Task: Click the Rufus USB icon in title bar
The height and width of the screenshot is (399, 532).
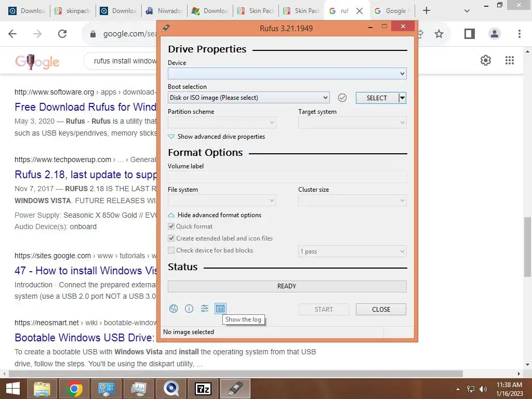Action: [166, 28]
